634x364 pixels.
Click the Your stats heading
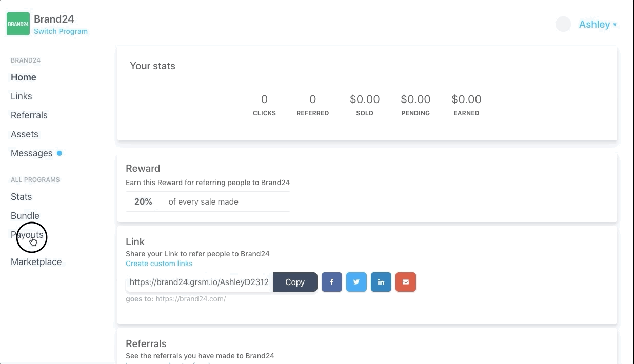click(x=152, y=66)
